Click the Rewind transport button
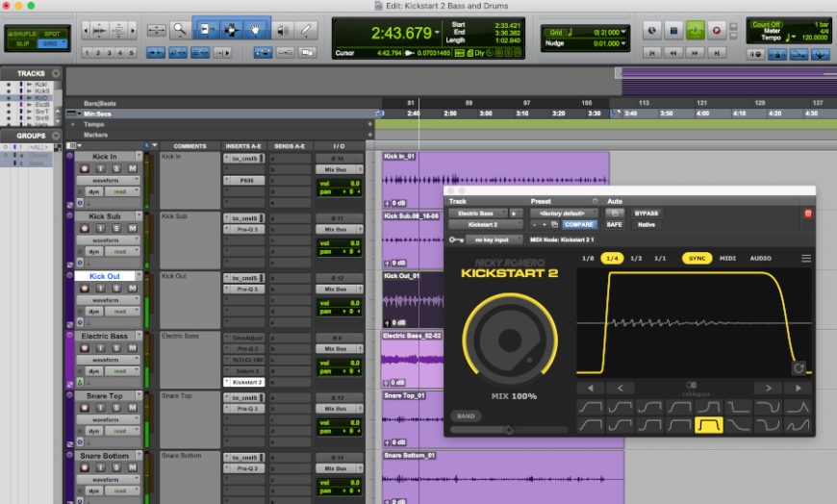 (x=673, y=53)
